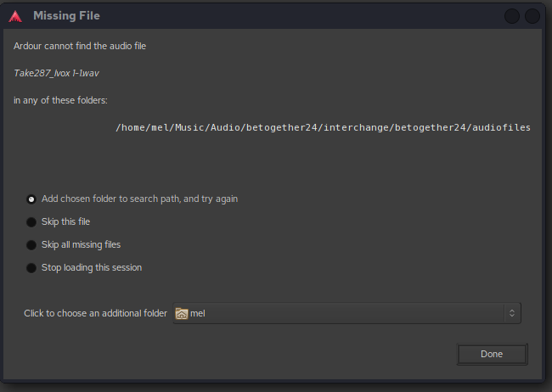The height and width of the screenshot is (392, 552).
Task: Click the left round title bar button
Action: point(512,16)
